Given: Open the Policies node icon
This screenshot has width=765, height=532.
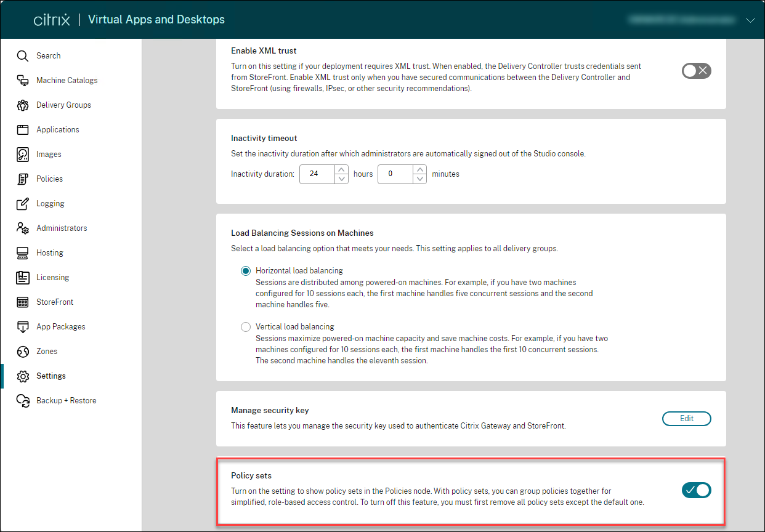Looking at the screenshot, I should (23, 179).
